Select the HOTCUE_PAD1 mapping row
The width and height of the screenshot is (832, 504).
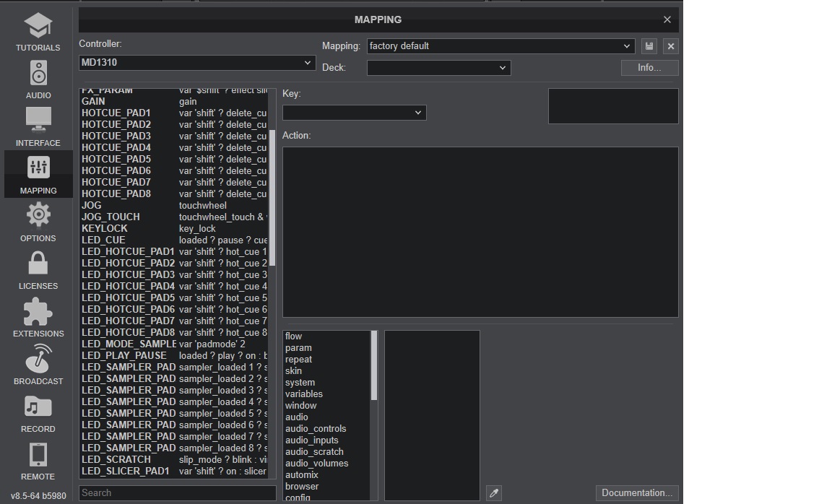174,113
